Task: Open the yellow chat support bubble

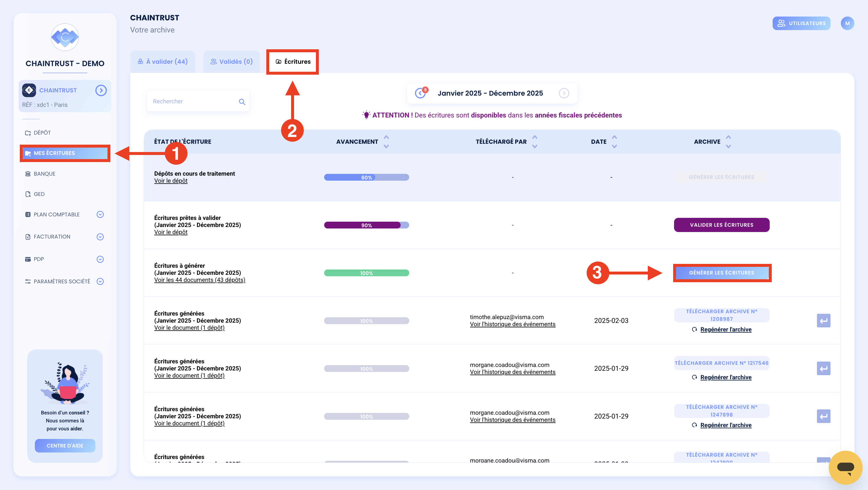Action: (x=846, y=468)
